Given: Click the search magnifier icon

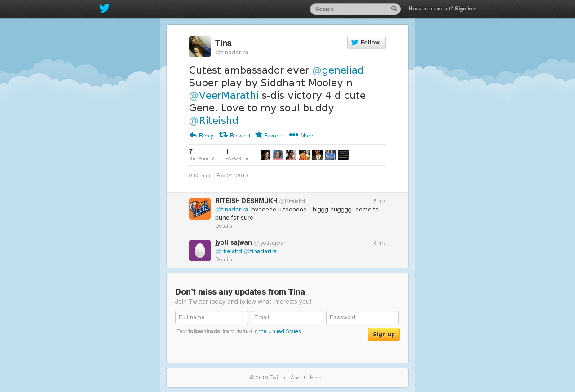Looking at the screenshot, I should coord(394,9).
